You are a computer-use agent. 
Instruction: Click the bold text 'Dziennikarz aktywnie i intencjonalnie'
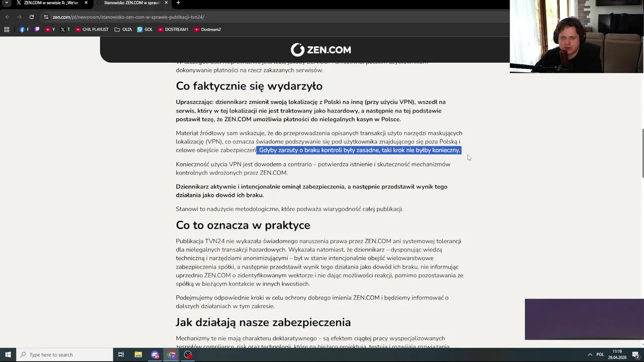point(311,191)
